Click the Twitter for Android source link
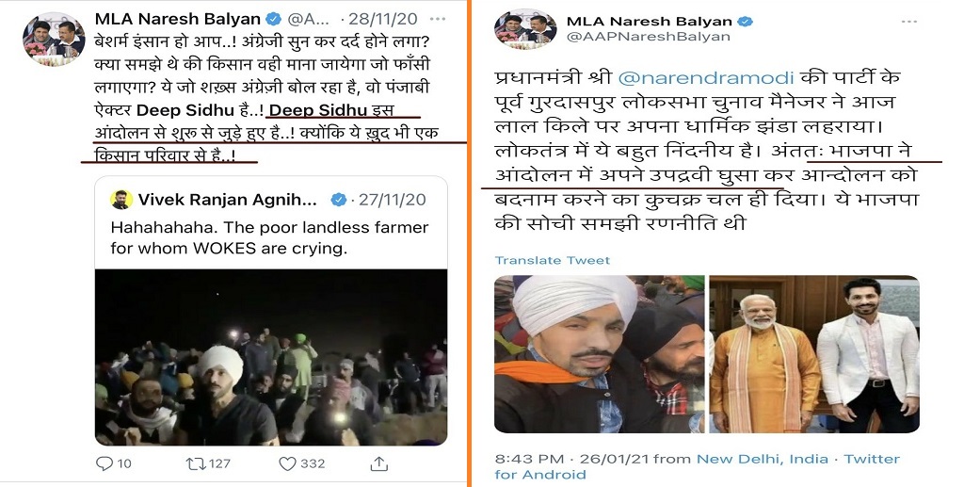 point(697,466)
